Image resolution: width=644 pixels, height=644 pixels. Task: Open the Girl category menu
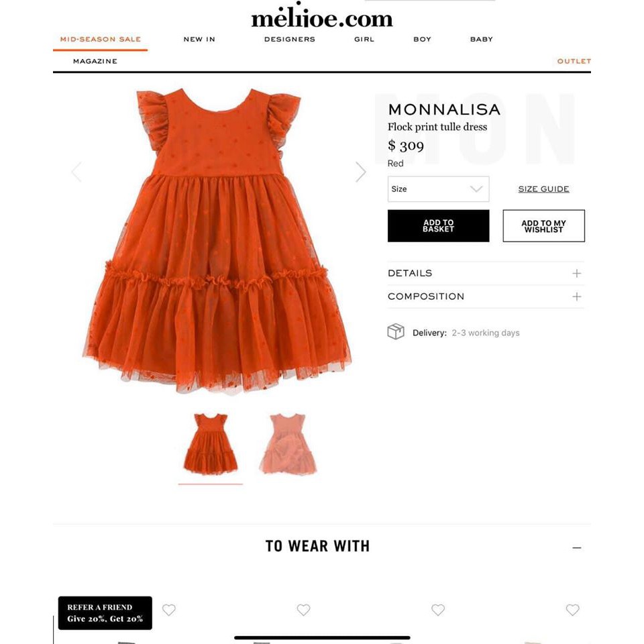tap(364, 40)
